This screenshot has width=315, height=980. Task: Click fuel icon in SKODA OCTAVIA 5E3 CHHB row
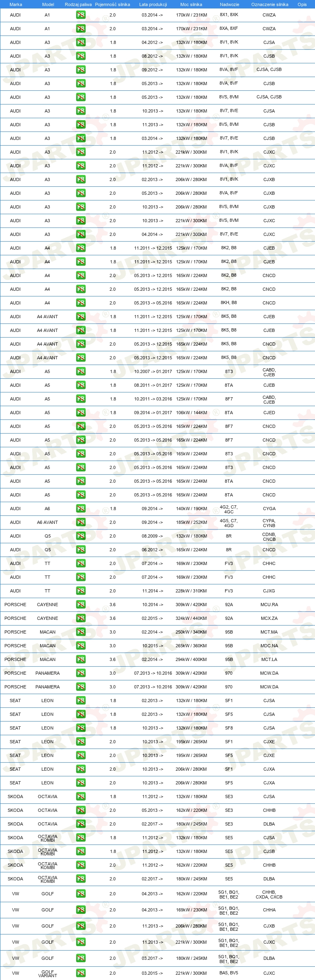pyautogui.click(x=81, y=810)
